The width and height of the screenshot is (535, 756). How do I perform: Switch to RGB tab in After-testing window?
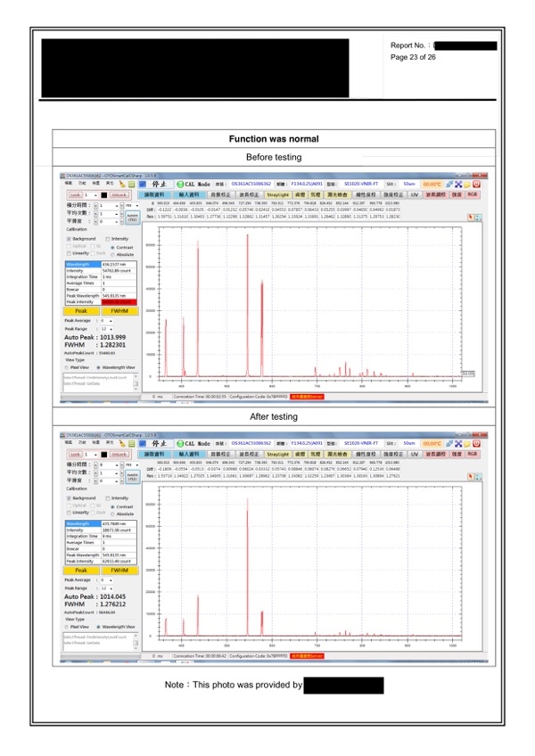click(x=473, y=454)
